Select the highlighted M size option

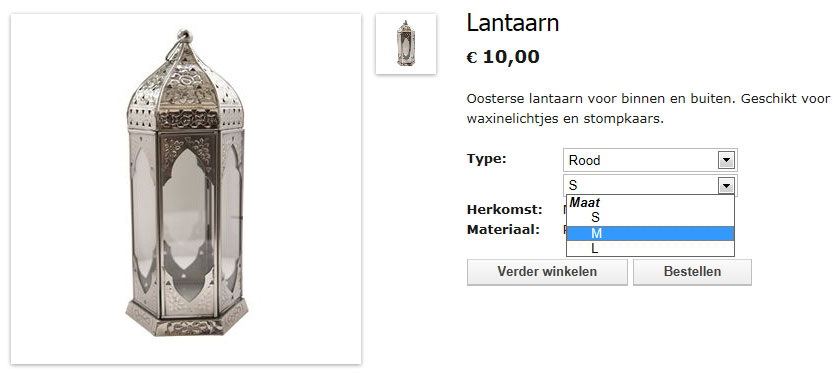click(x=650, y=233)
